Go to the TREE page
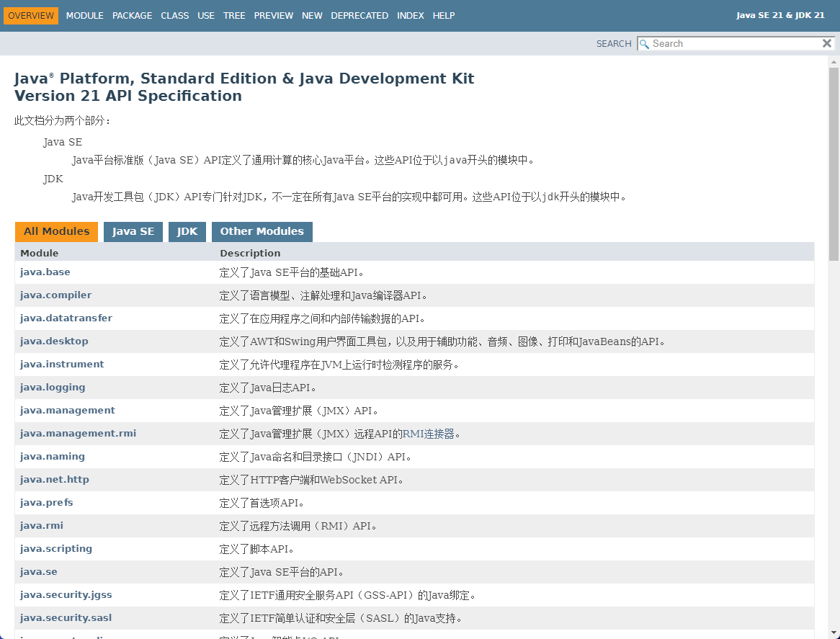 [234, 16]
